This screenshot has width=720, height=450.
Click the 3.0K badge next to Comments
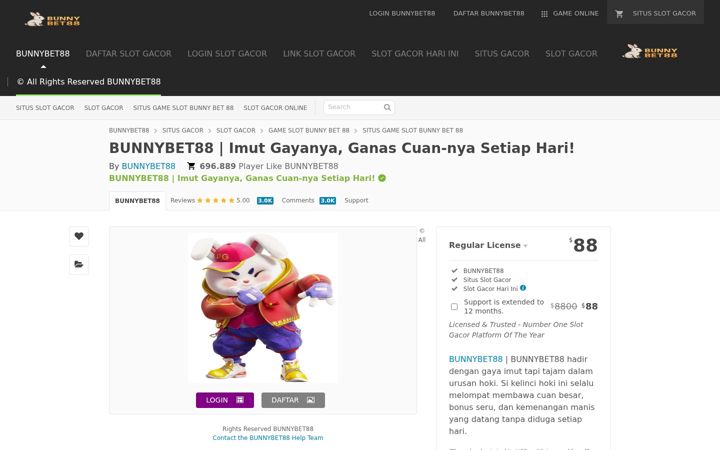pyautogui.click(x=327, y=201)
